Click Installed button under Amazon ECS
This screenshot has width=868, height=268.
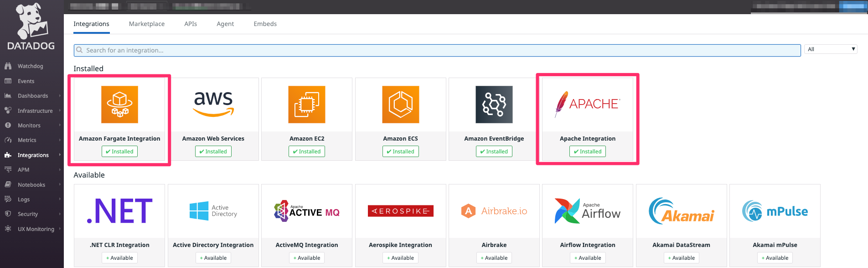pyautogui.click(x=401, y=152)
